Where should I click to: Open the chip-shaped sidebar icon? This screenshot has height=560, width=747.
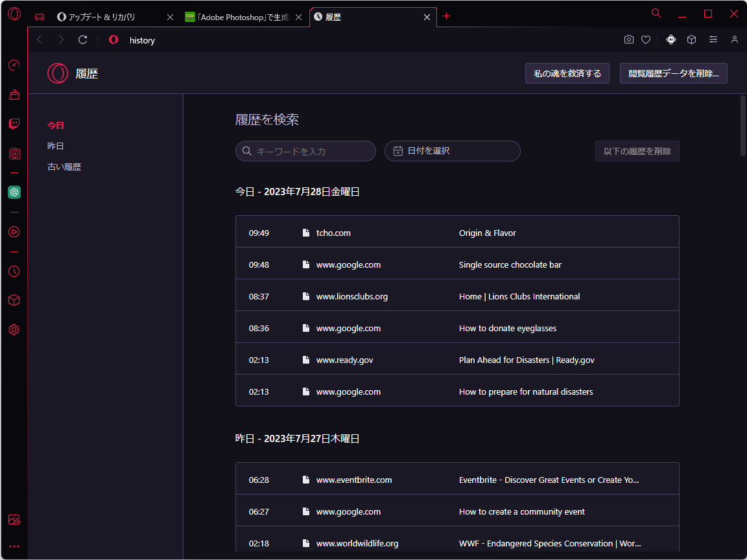tap(14, 154)
